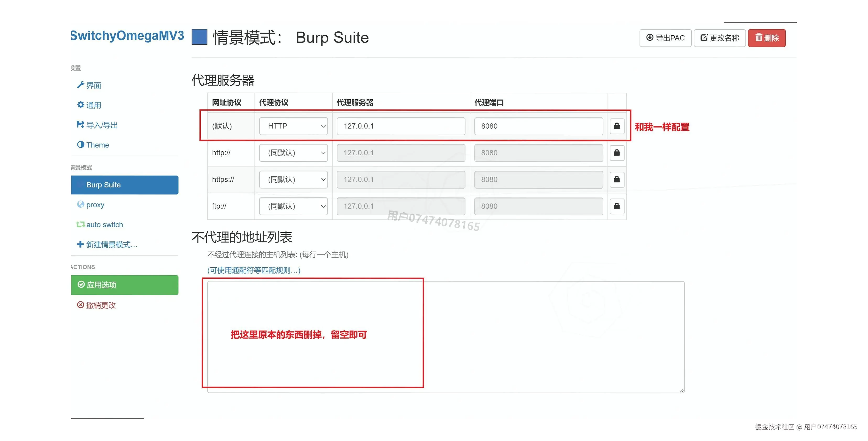Create new profile (新建情景模式)
This screenshot has width=868, height=441.
click(107, 244)
